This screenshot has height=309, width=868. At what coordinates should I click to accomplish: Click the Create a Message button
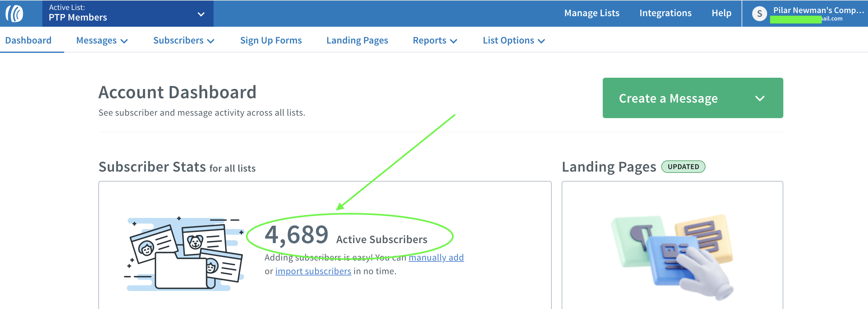[x=668, y=98]
